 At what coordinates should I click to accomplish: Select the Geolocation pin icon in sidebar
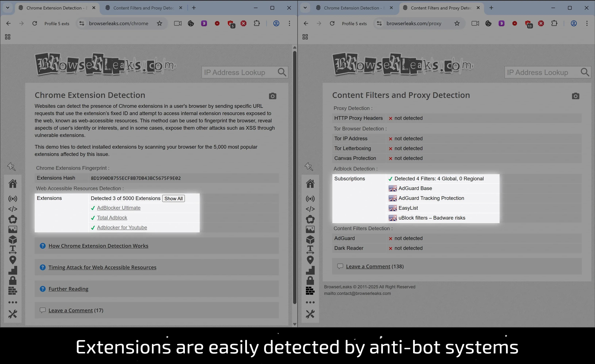[x=13, y=260]
